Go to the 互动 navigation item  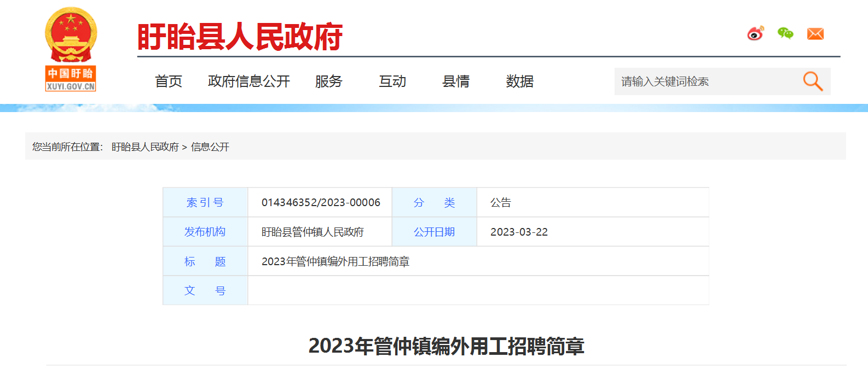(392, 81)
